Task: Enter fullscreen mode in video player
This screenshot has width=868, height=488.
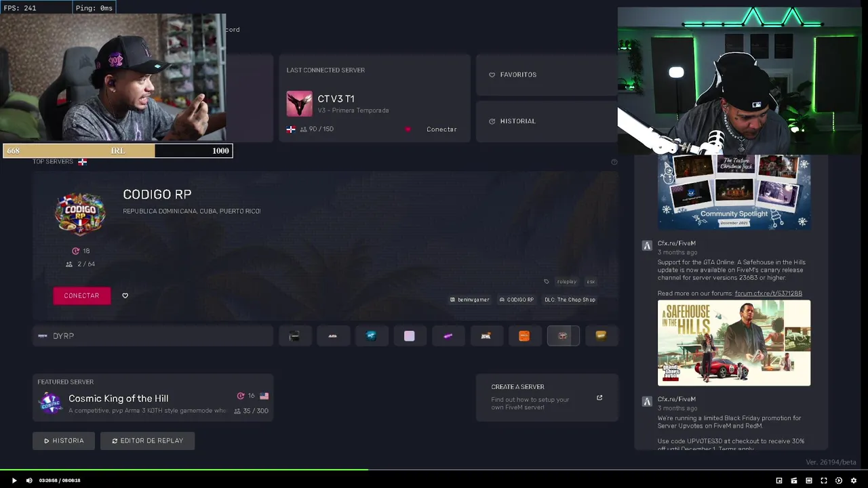Action: 824,481
